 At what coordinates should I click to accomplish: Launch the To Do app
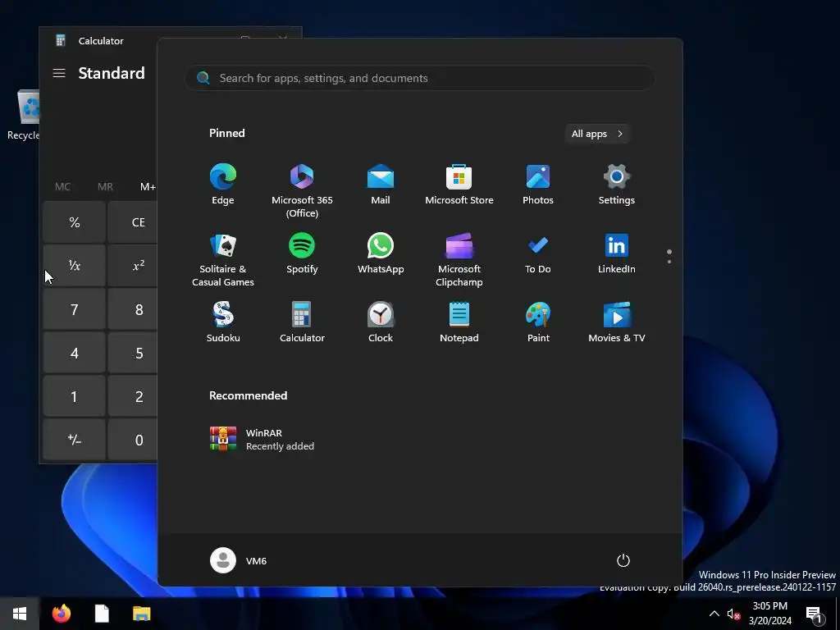click(x=538, y=253)
